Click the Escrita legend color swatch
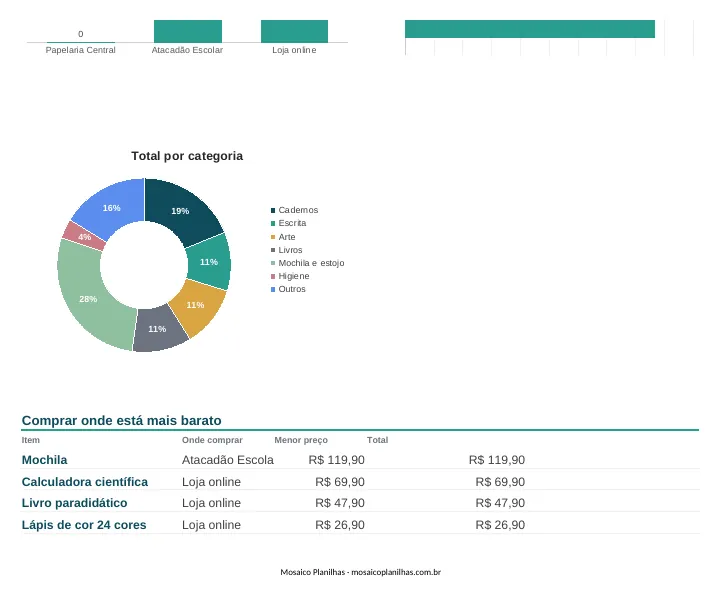719x597 pixels. click(273, 223)
